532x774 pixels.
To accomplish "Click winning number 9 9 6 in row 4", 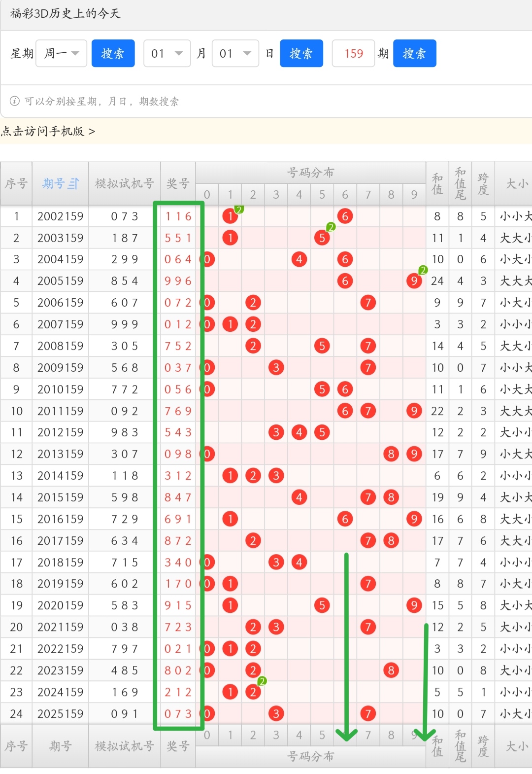I will tap(178, 281).
